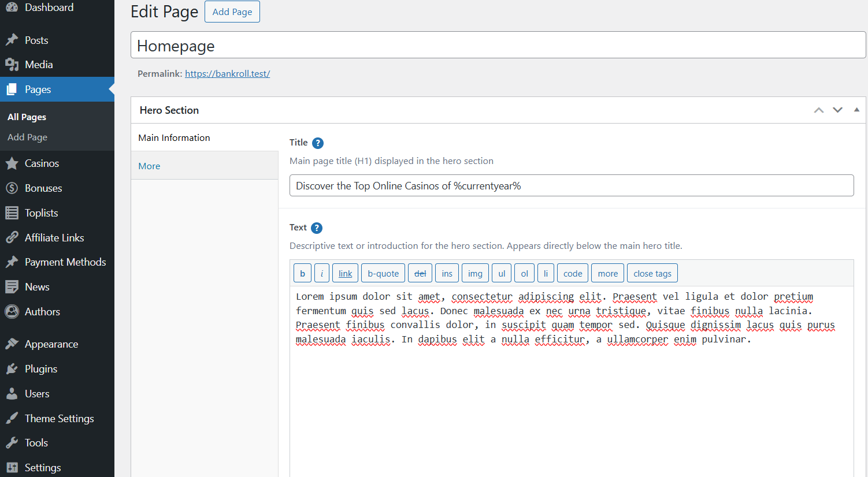Click the Add Page button
This screenshot has height=477, width=868.
(232, 12)
